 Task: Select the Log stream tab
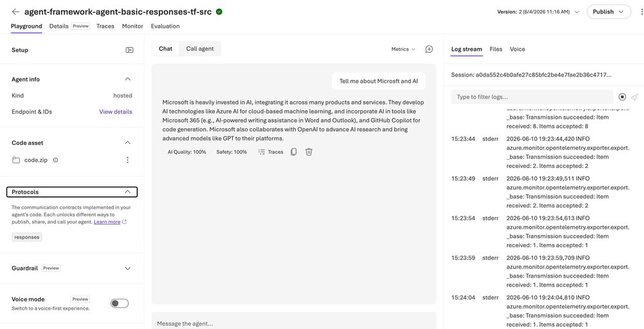(x=467, y=49)
